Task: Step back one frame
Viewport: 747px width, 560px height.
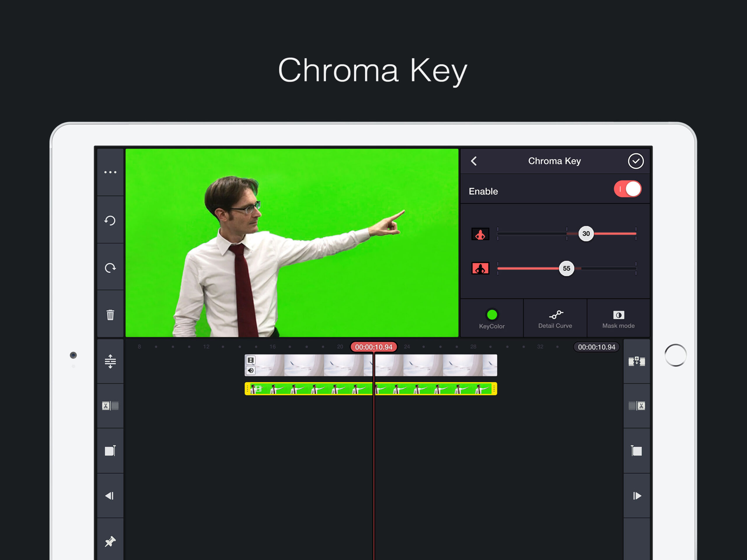Action: point(109,496)
